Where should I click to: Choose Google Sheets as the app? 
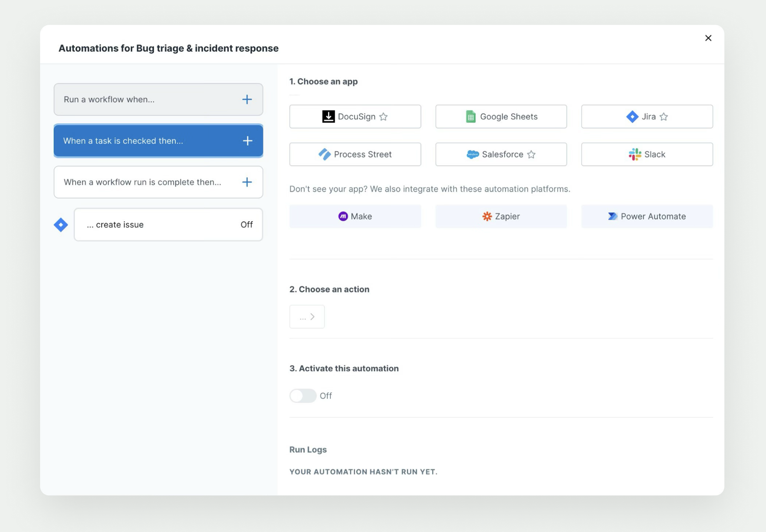point(501,116)
